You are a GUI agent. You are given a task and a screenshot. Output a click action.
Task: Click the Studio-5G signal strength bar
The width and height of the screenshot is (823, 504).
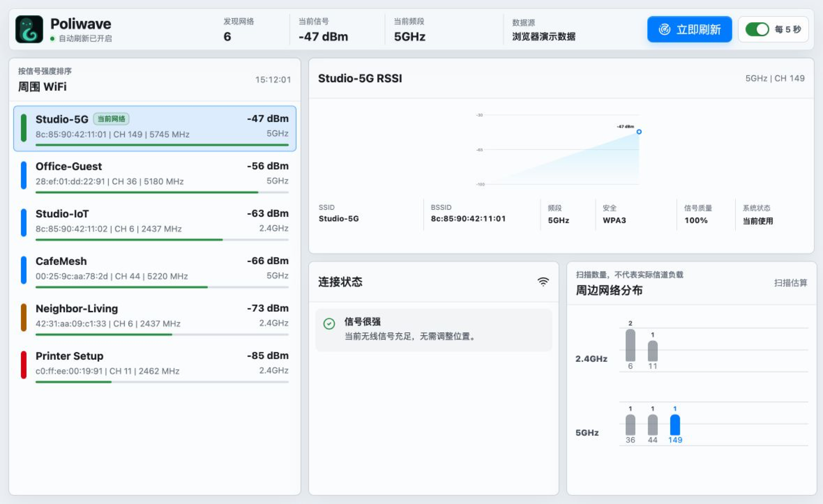point(162,145)
